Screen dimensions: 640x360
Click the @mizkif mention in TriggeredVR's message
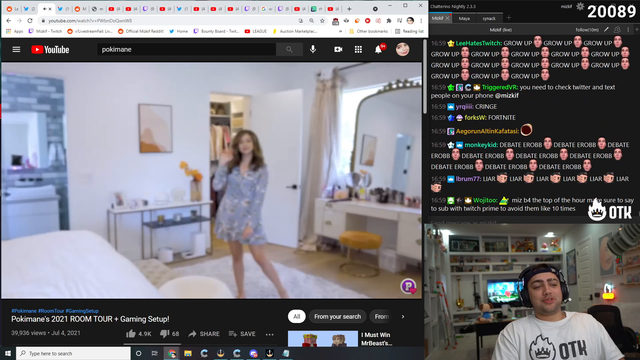click(x=507, y=96)
